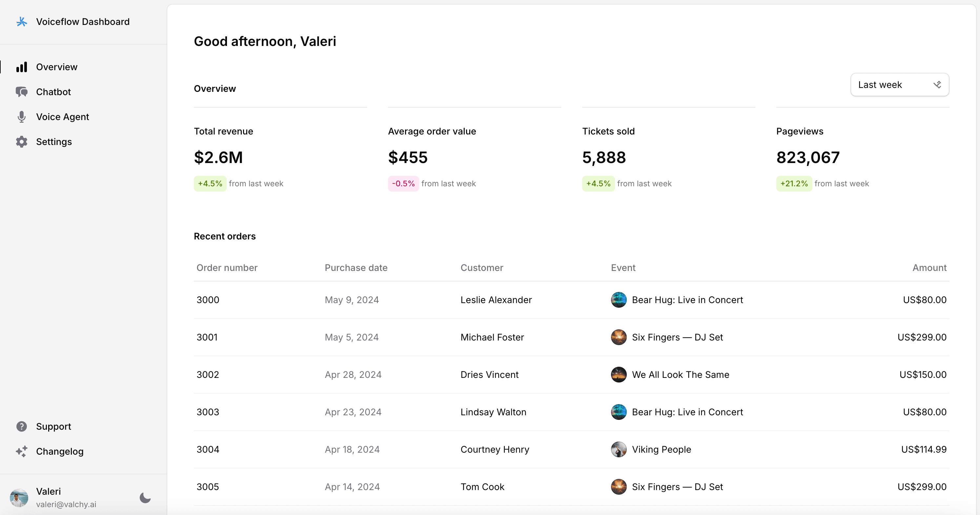Open the Changelog link
Viewport: 980px width, 515px height.
pyautogui.click(x=60, y=451)
